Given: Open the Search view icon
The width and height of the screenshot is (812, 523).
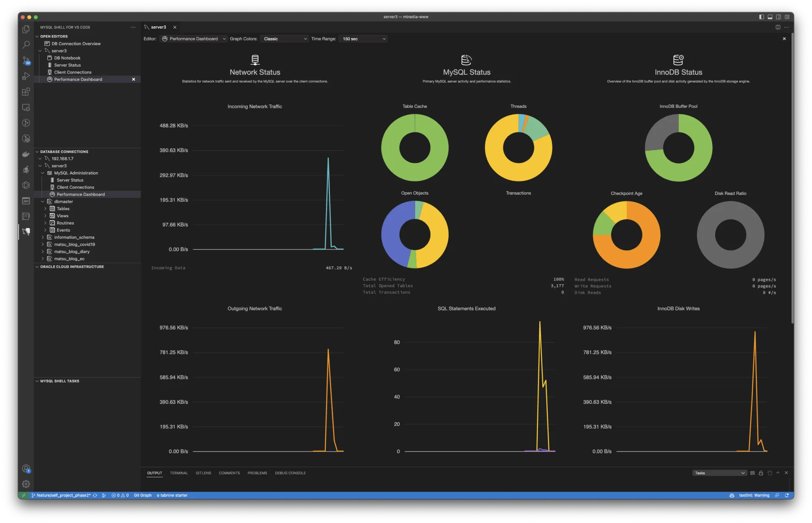Looking at the screenshot, I should [26, 45].
